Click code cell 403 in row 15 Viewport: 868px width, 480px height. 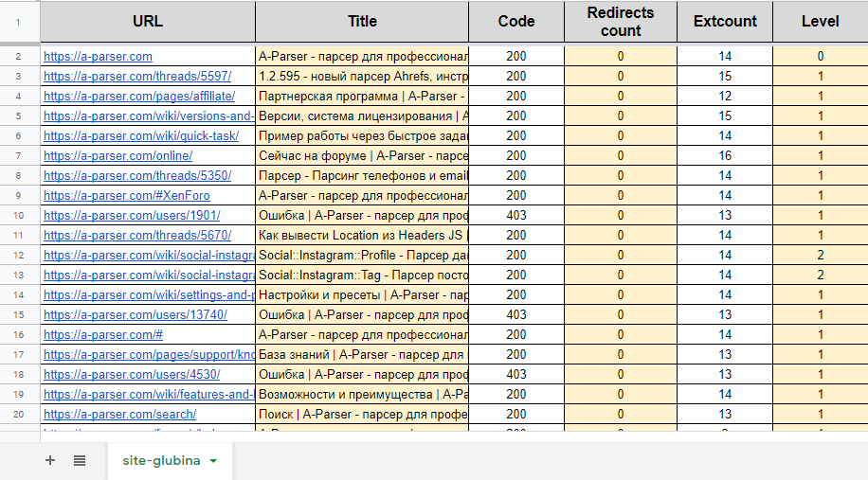tap(515, 315)
